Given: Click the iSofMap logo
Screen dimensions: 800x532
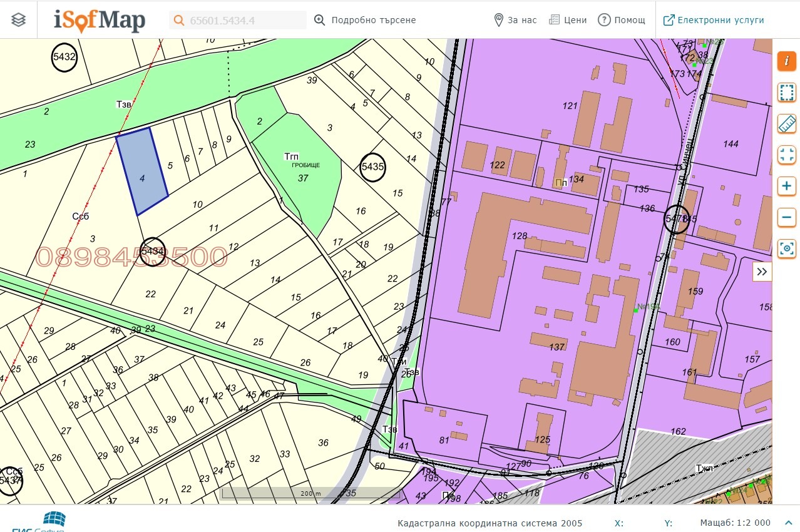Looking at the screenshot, I should 100,20.
